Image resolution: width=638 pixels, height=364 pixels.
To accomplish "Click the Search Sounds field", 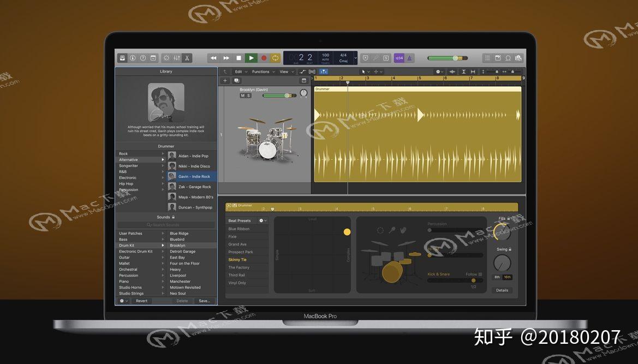I will coord(166,225).
